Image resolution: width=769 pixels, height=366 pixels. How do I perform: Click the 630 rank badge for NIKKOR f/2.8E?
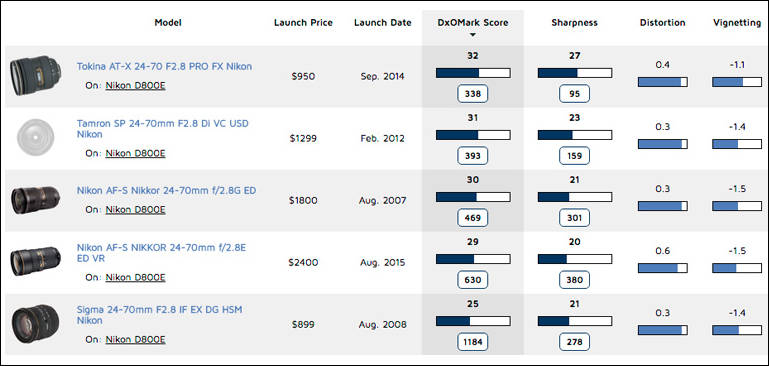pyautogui.click(x=473, y=280)
